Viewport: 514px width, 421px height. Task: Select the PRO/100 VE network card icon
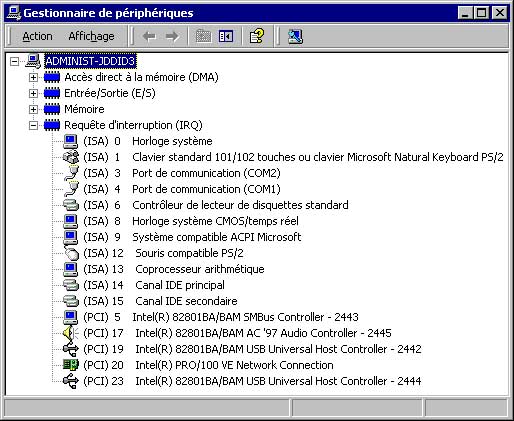pos(71,365)
